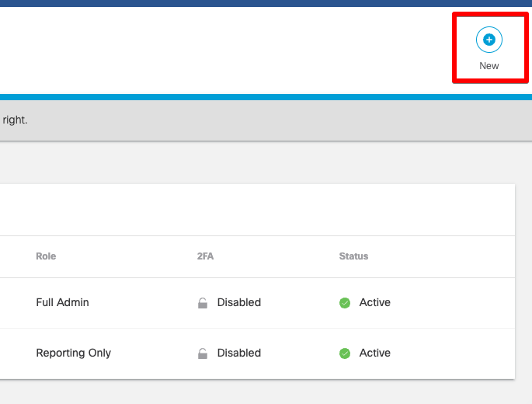Viewport: 532px width, 404px height.
Task: Sort by the 2FA column header
Action: tap(205, 256)
